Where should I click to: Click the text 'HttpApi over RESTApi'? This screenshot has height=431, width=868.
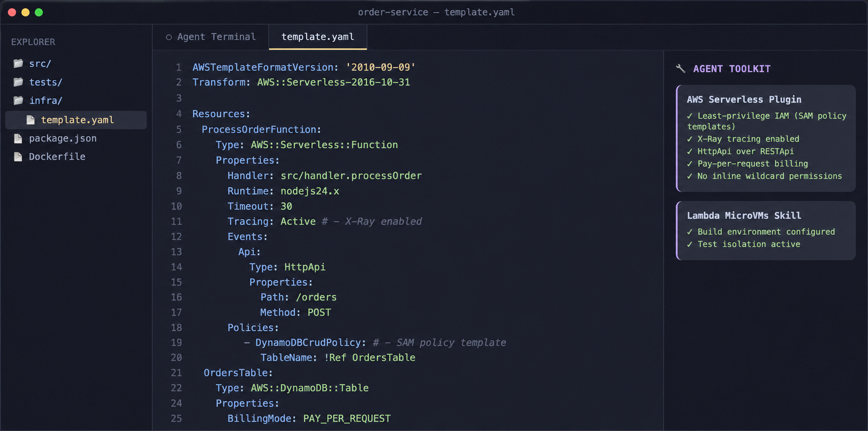coord(745,152)
